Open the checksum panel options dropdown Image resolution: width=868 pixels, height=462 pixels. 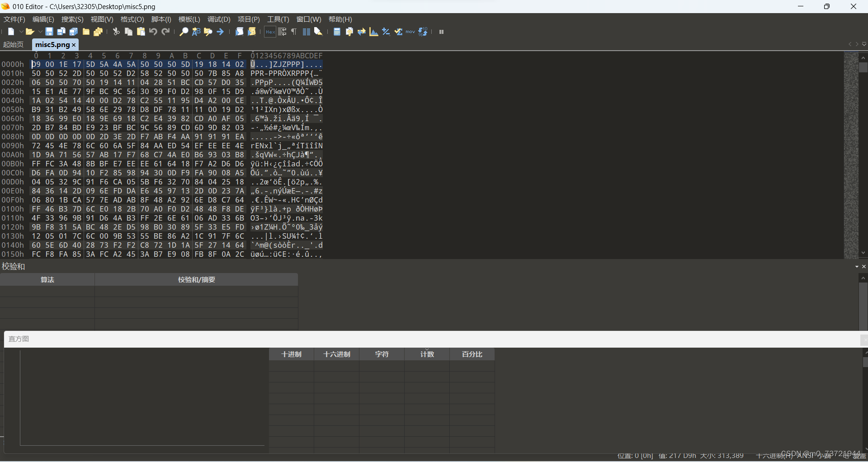(x=857, y=266)
